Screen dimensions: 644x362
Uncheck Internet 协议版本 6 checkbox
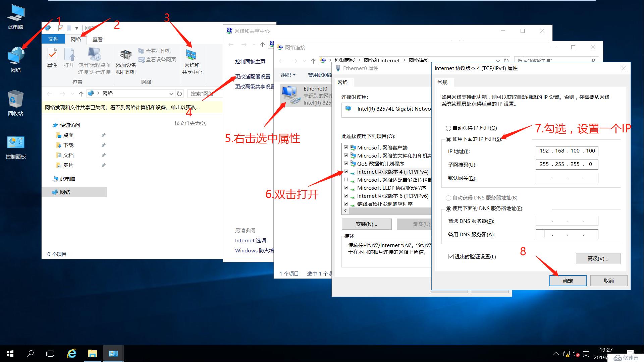point(346,196)
